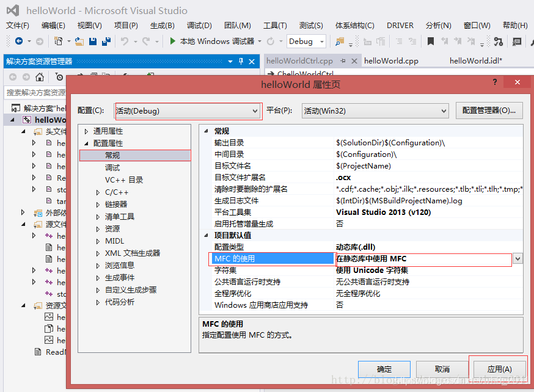Click the solution explorer search field
The image size is (534, 392).
click(x=36, y=93)
